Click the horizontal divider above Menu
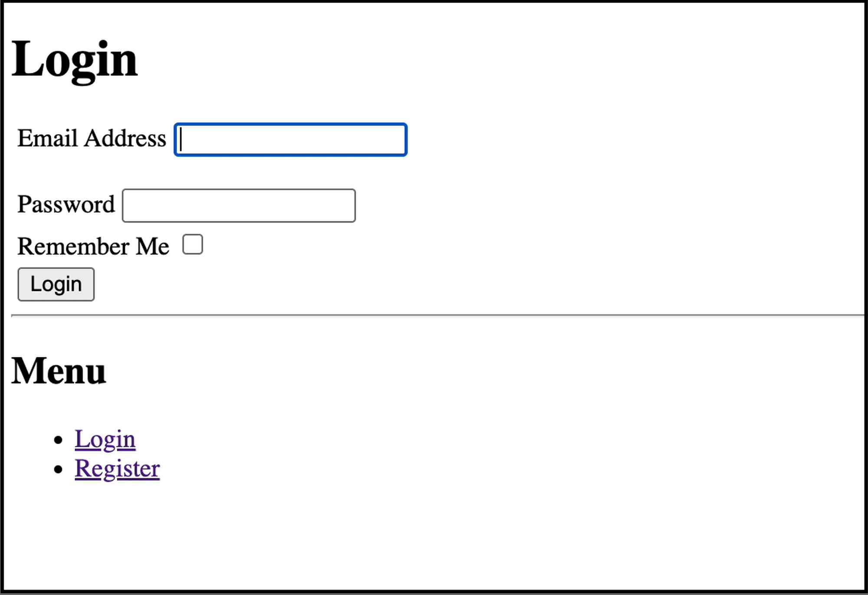This screenshot has width=868, height=595. 434,315
